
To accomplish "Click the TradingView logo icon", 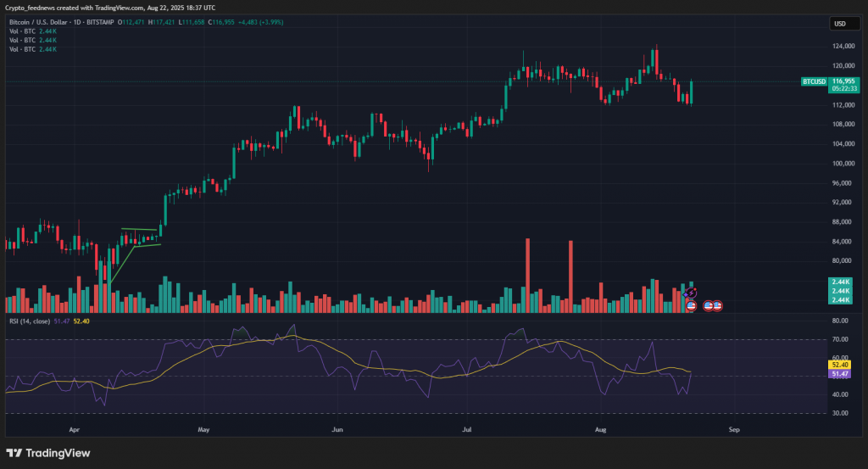I will tap(14, 453).
